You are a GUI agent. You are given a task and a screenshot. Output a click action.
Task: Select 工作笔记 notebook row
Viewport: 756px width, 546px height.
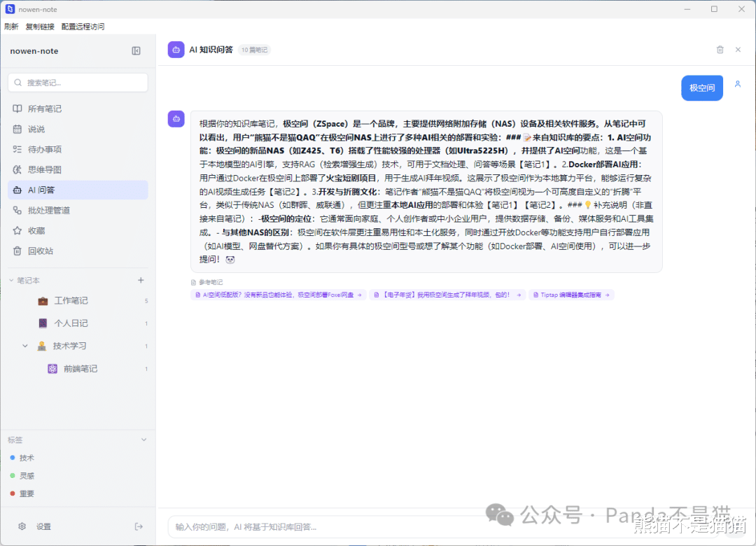78,300
